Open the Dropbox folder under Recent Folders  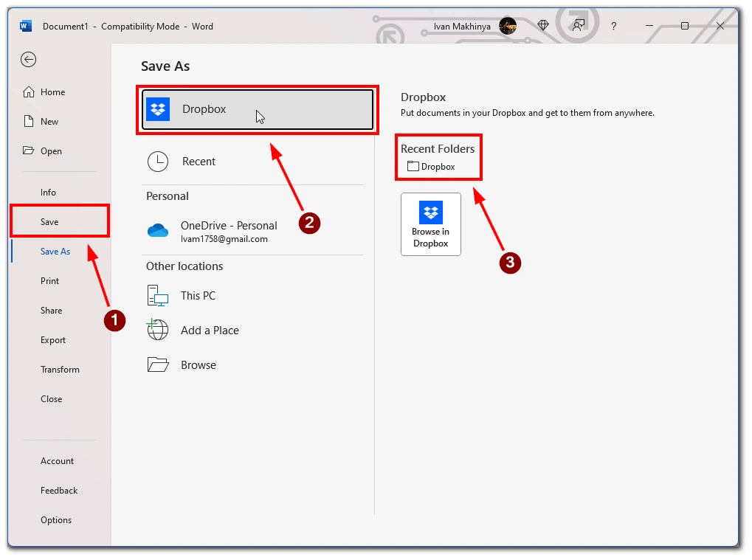click(x=431, y=166)
